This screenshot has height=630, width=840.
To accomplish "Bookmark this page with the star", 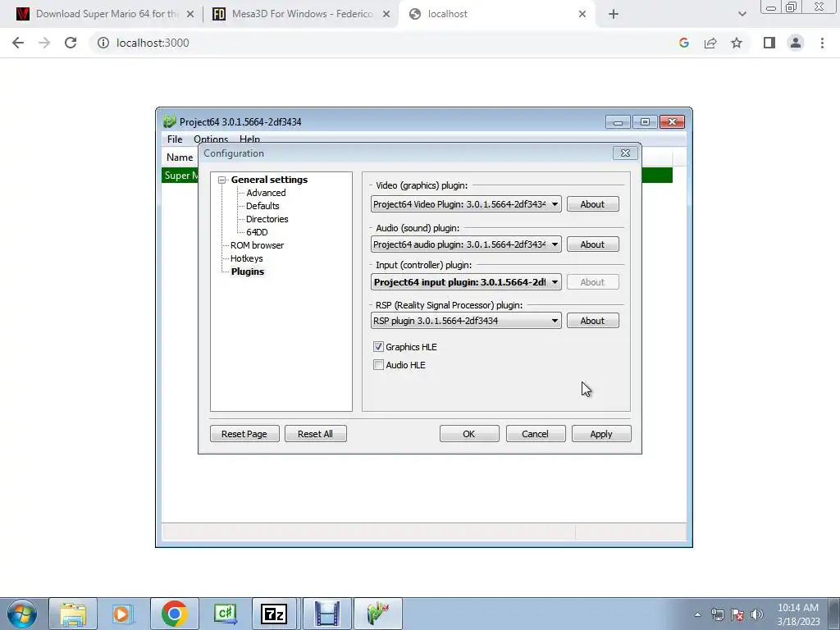I will coord(737,43).
